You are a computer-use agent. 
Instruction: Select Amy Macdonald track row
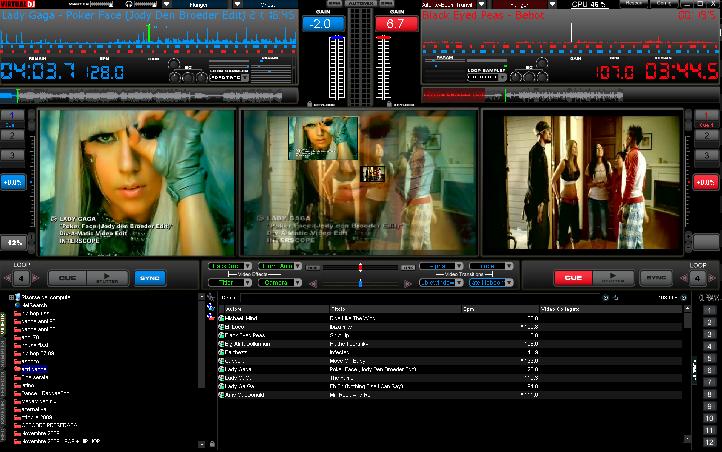[450, 395]
